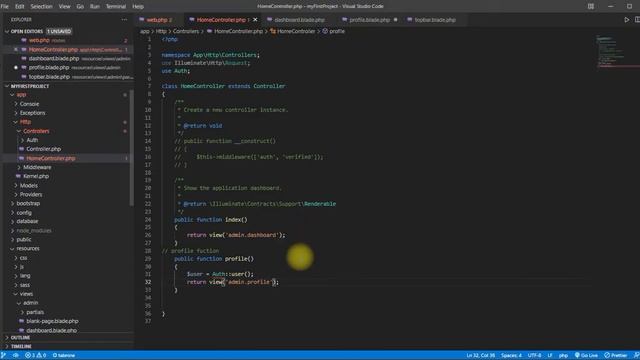Collapse the Http folder

pyautogui.click(x=16, y=122)
